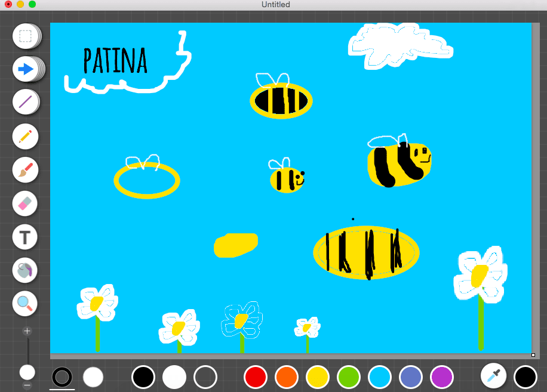Select the yellow color swatch
Image resolution: width=547 pixels, height=392 pixels.
tap(318, 377)
